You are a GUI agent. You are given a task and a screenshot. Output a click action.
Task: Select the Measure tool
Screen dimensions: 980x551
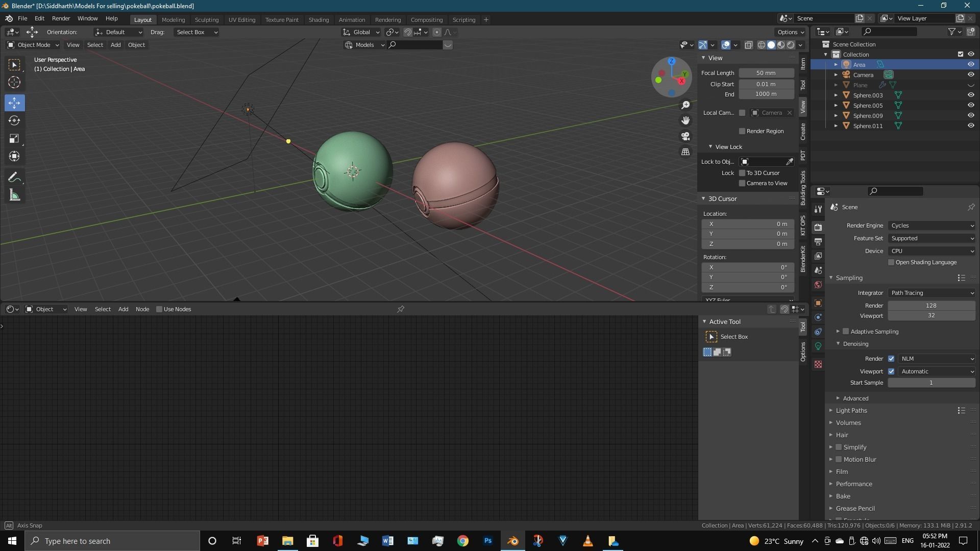14,195
